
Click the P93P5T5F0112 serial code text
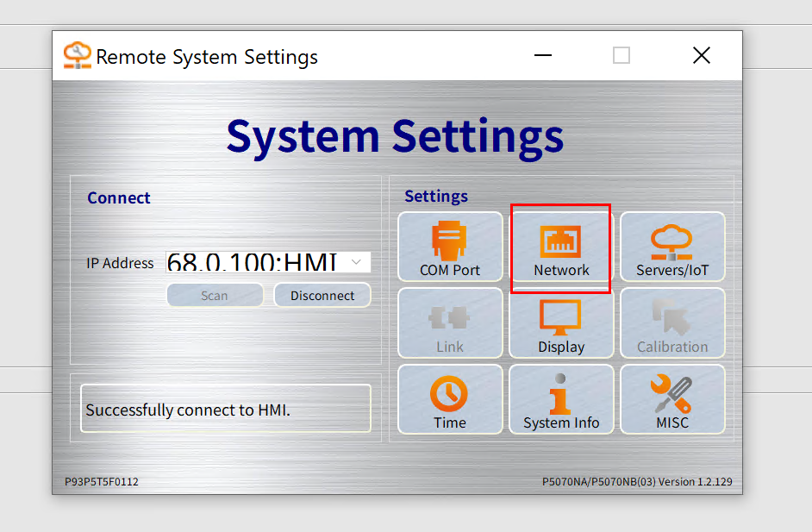tap(102, 482)
